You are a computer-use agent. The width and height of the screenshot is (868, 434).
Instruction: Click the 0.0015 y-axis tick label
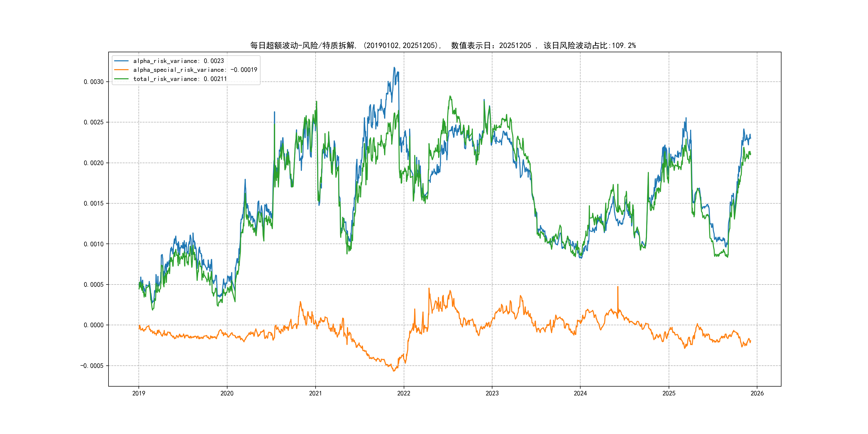(x=94, y=204)
